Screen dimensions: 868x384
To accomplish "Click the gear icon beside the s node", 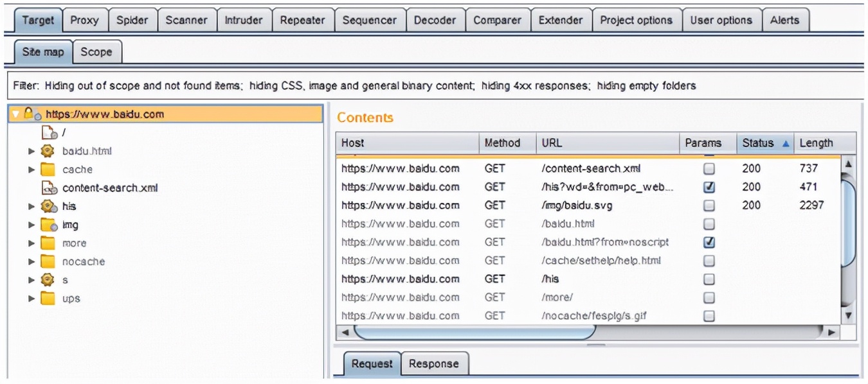I will (x=48, y=280).
